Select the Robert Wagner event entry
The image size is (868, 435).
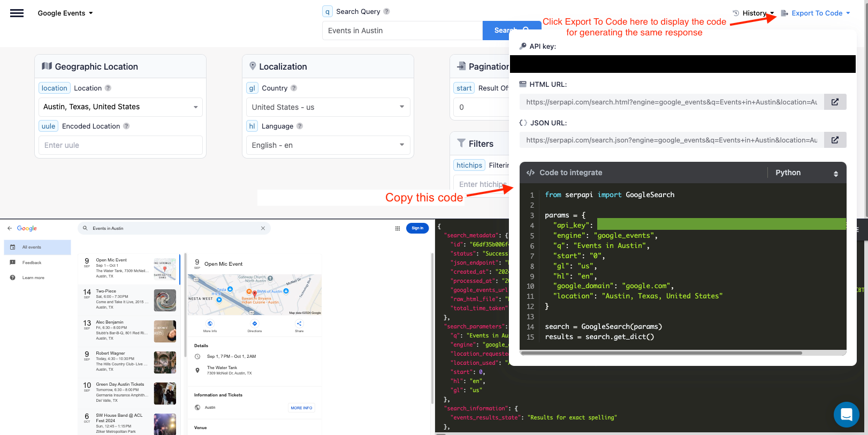tap(129, 362)
